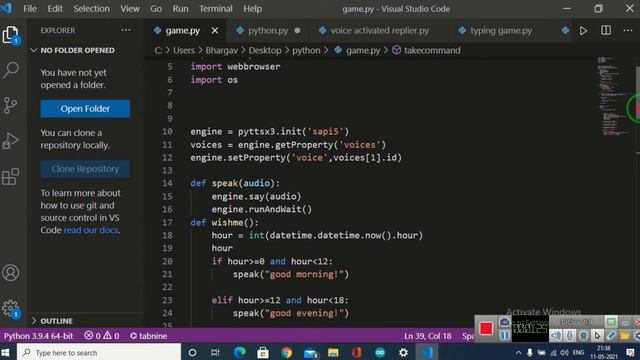The width and height of the screenshot is (640, 360).
Task: Click takecommand in the breadcrumb
Action: pos(432,50)
